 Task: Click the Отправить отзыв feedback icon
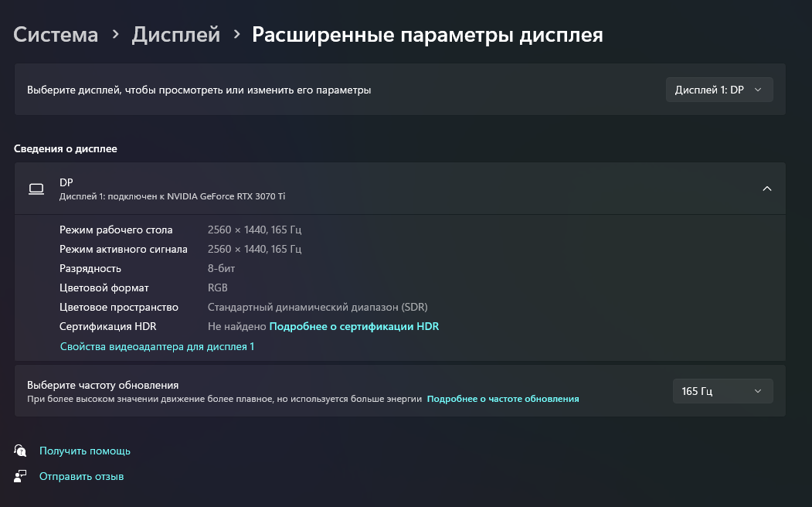click(21, 476)
